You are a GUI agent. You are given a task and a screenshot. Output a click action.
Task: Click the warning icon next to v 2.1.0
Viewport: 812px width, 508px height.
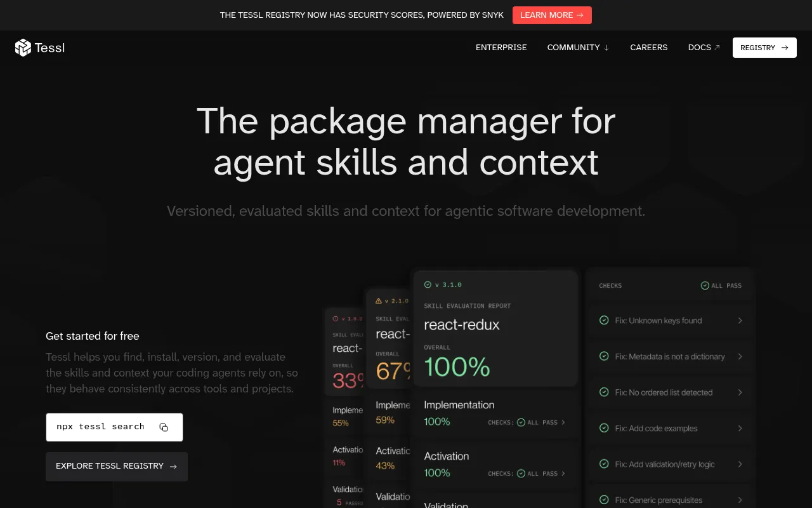click(x=379, y=301)
